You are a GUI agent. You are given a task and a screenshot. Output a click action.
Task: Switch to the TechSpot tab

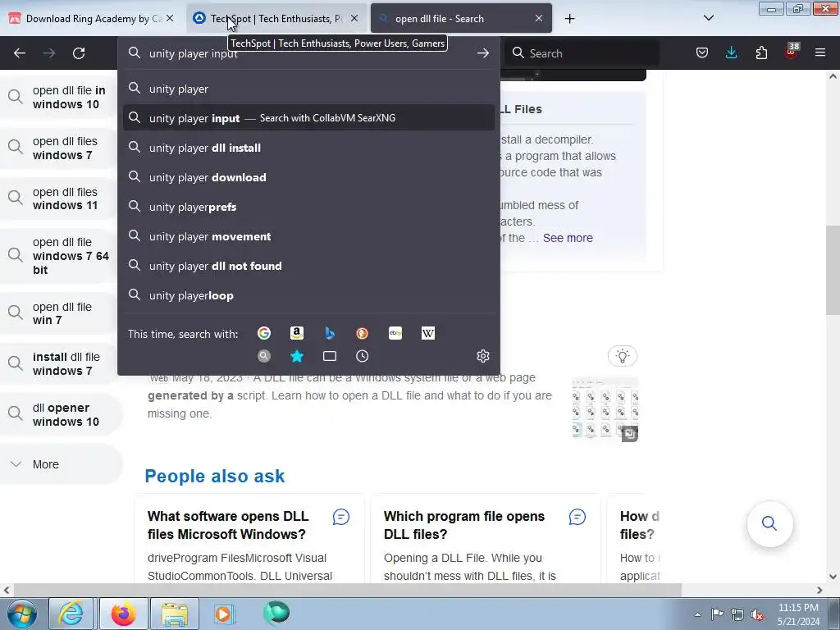277,18
